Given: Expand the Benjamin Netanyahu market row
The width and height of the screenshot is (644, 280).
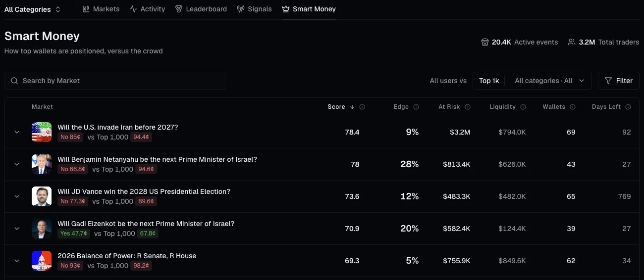Looking at the screenshot, I should (x=17, y=164).
